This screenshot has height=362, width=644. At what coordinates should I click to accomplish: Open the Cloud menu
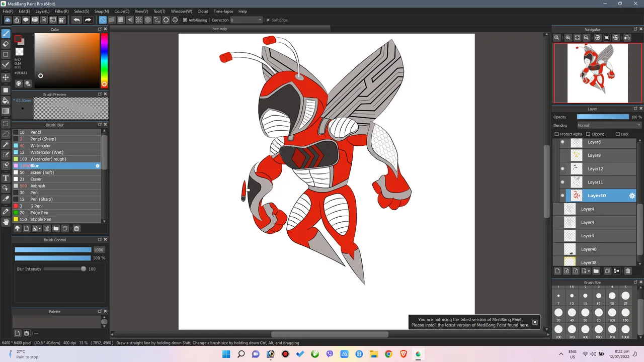click(x=203, y=11)
